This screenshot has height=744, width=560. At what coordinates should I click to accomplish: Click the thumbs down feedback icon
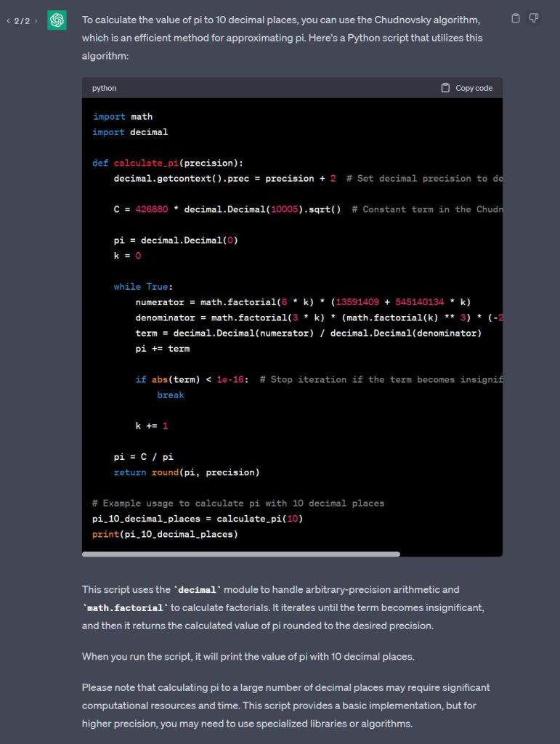[x=534, y=18]
